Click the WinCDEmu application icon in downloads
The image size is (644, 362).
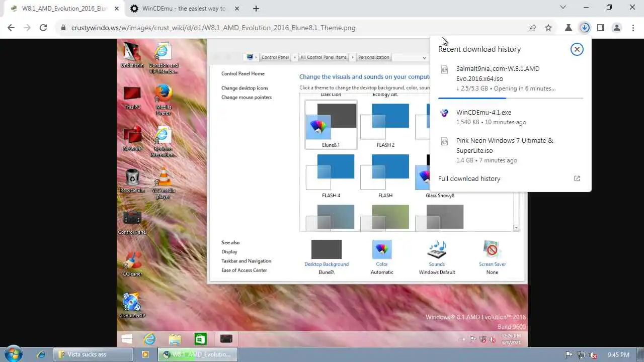pos(444,113)
